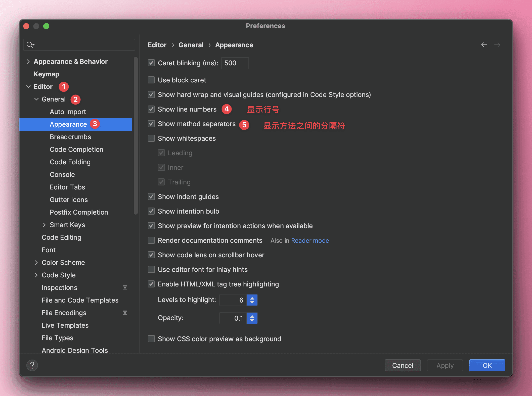Open the Keymap settings page
Image resolution: width=532 pixels, height=396 pixels.
tap(47, 74)
